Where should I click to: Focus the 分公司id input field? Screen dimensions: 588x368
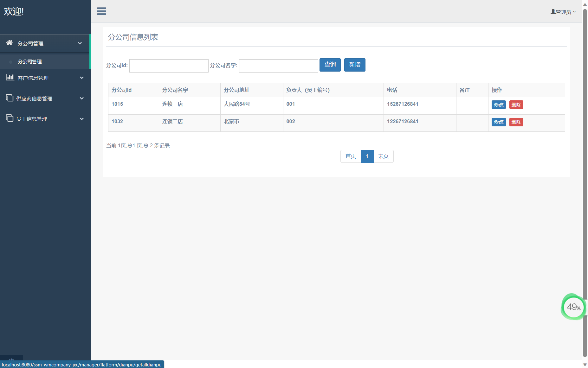tap(169, 66)
